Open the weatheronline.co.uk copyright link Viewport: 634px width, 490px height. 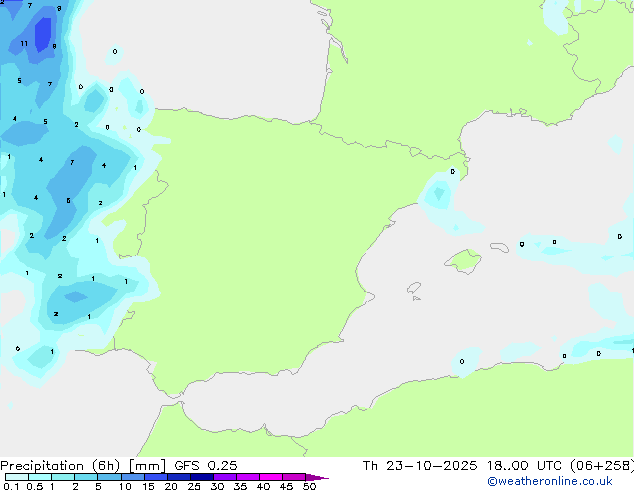[549, 481]
